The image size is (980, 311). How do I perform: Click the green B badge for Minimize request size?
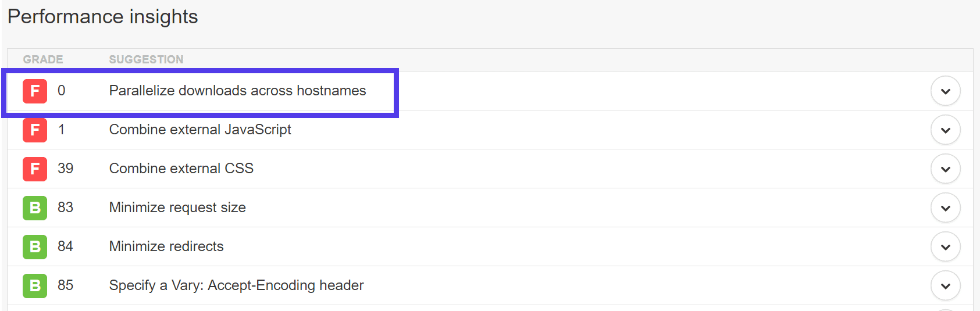[x=35, y=208]
